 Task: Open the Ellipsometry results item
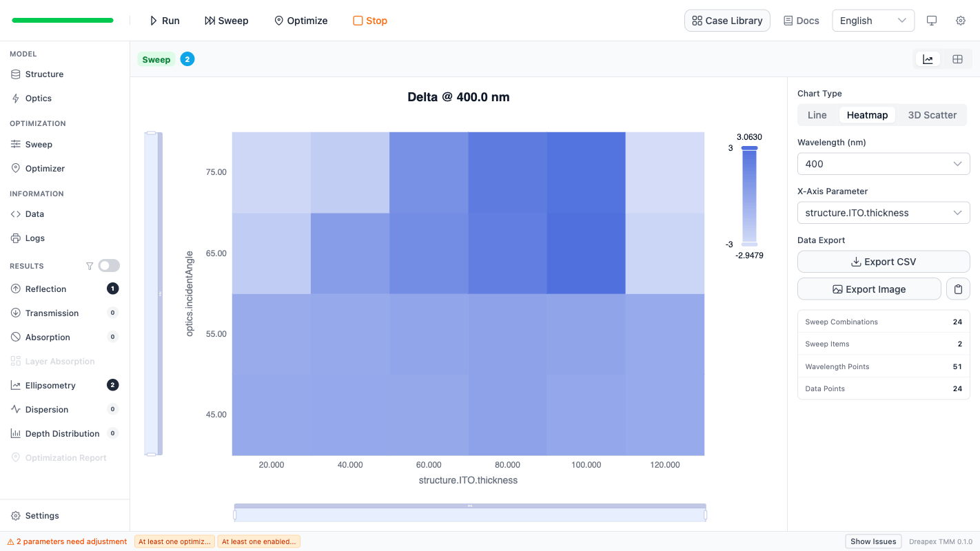(x=50, y=386)
